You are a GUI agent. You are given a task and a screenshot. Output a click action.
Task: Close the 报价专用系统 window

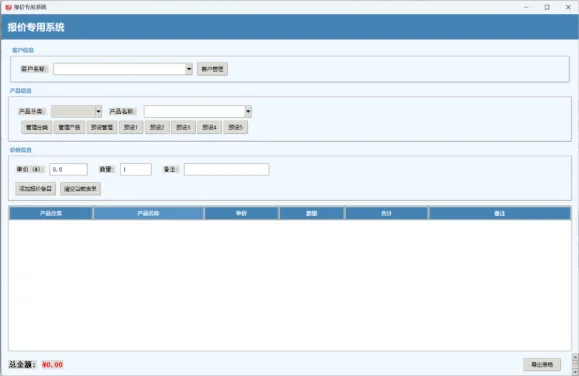pos(568,7)
